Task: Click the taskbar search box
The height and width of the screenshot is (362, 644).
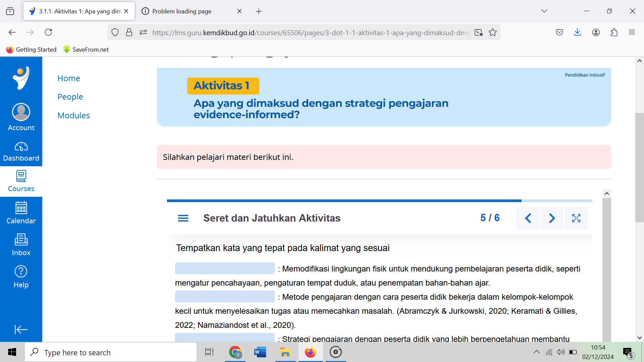Action: click(x=111, y=352)
